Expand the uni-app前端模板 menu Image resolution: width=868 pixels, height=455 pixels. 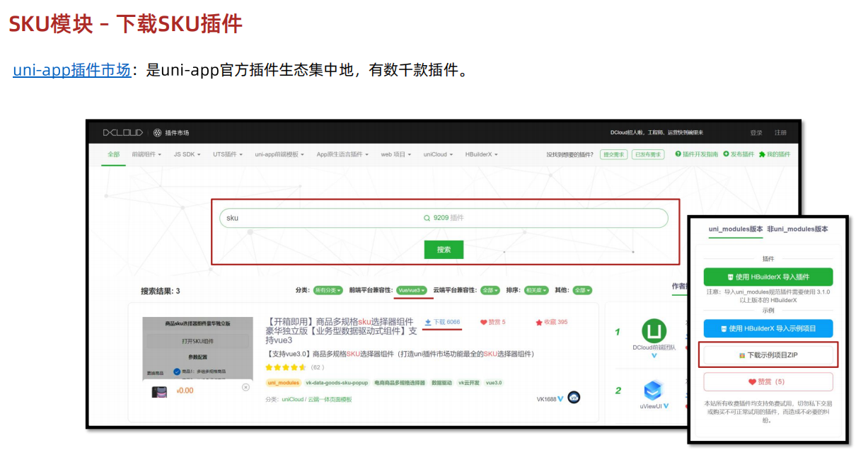tap(279, 154)
